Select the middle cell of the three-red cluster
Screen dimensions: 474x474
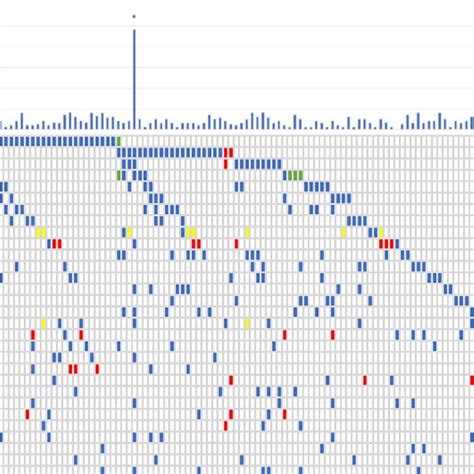[386, 244]
